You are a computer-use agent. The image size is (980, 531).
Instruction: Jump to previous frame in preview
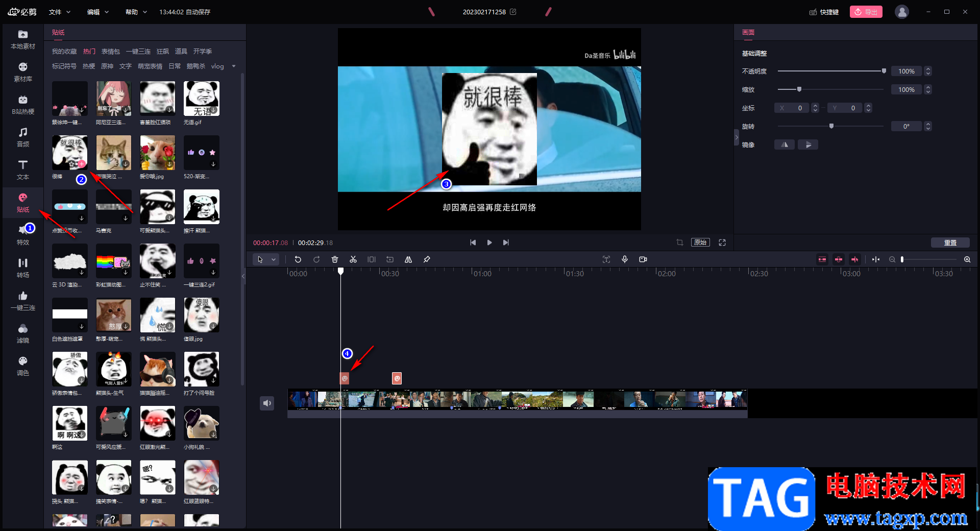coord(473,243)
